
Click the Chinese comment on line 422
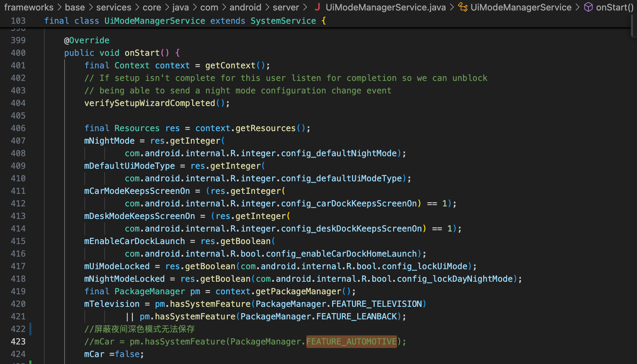tap(140, 329)
